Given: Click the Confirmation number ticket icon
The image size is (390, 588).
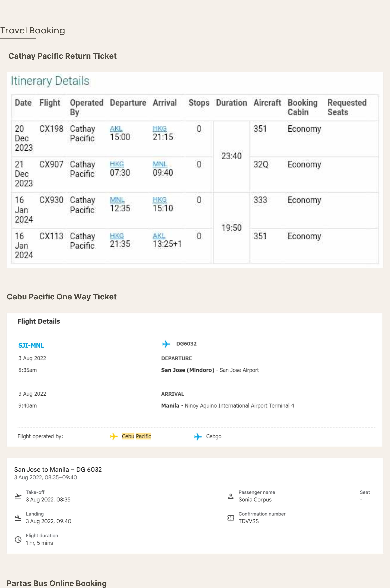Looking at the screenshot, I should (x=231, y=518).
